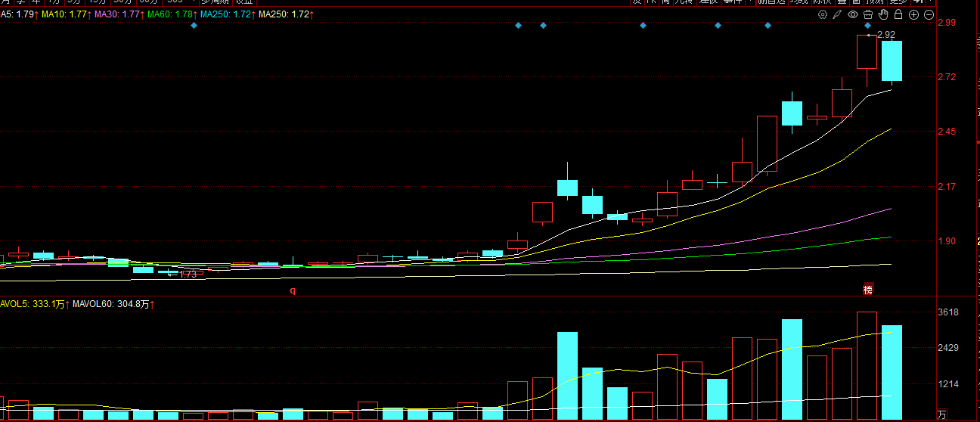Click the 3618 volume axis label
The image size is (980, 422).
point(948,312)
